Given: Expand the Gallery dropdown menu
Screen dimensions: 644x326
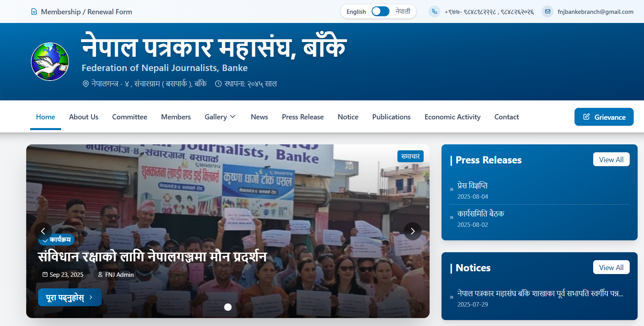Looking at the screenshot, I should [220, 117].
